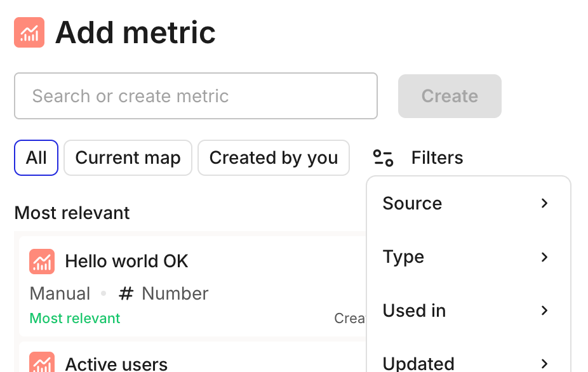Focus the Search or create metric field
Image resolution: width=588 pixels, height=372 pixels.
(x=196, y=96)
